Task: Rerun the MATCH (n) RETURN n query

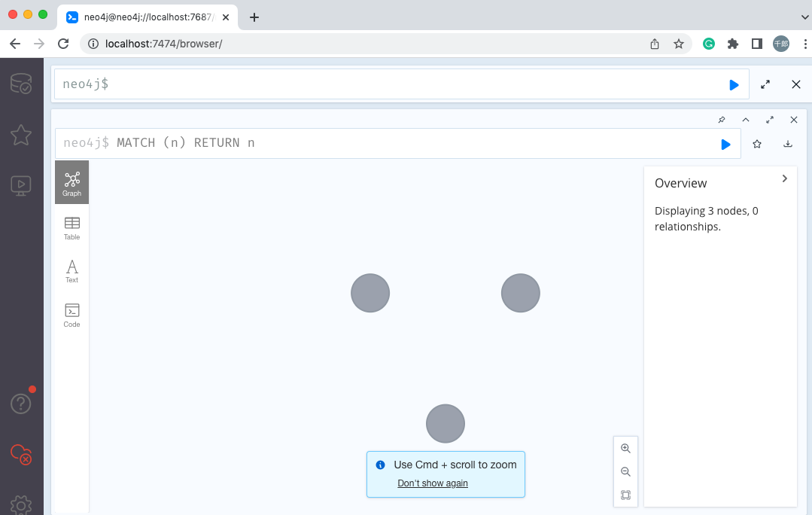Action: tap(725, 145)
